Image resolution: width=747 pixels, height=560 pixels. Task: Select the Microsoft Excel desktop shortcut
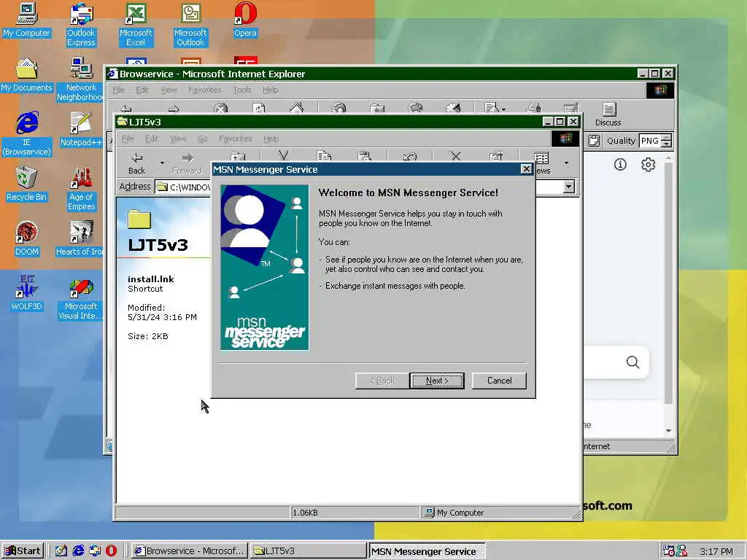(x=136, y=25)
